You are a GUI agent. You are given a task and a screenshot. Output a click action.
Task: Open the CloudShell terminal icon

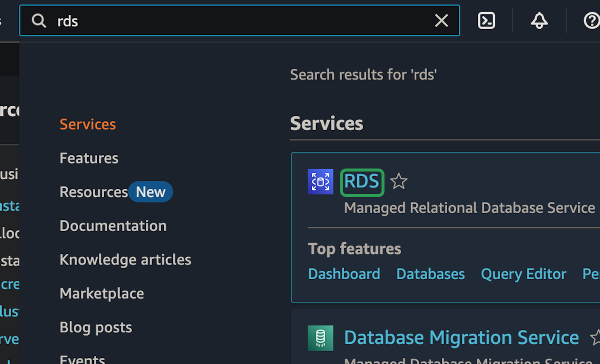pos(486,20)
